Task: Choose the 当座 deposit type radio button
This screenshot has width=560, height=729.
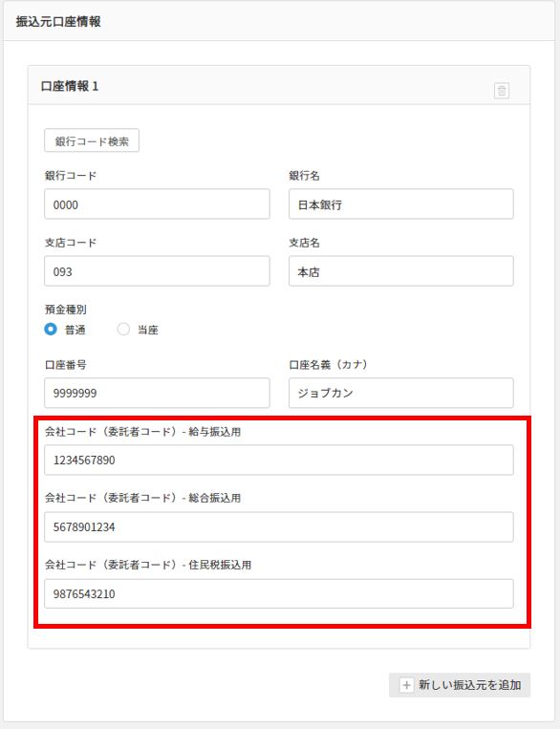Action: click(x=123, y=330)
